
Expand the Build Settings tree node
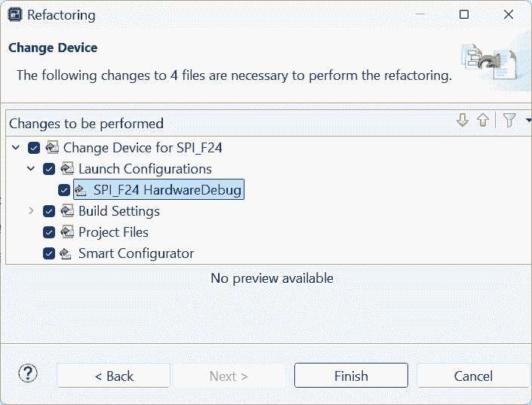(x=31, y=211)
